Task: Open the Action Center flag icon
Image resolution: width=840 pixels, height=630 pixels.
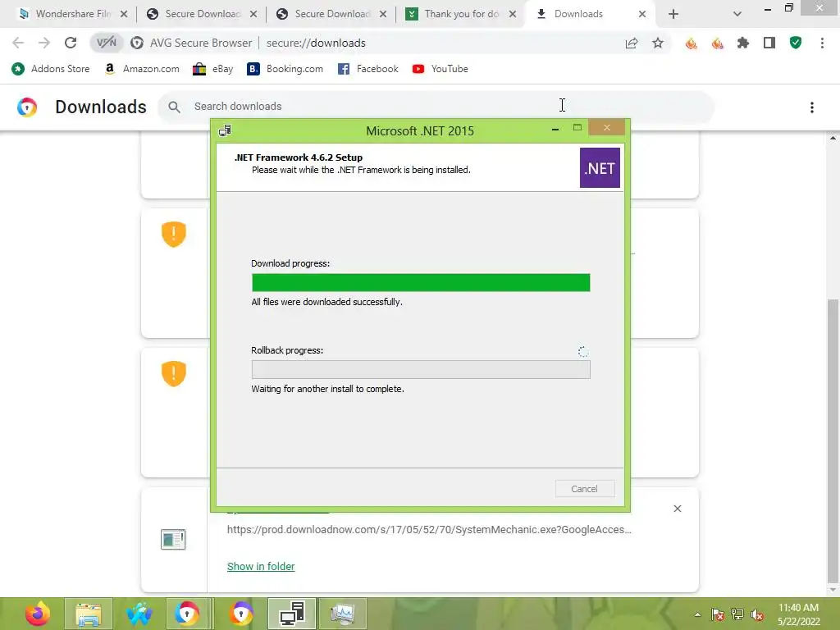Action: coord(717,614)
